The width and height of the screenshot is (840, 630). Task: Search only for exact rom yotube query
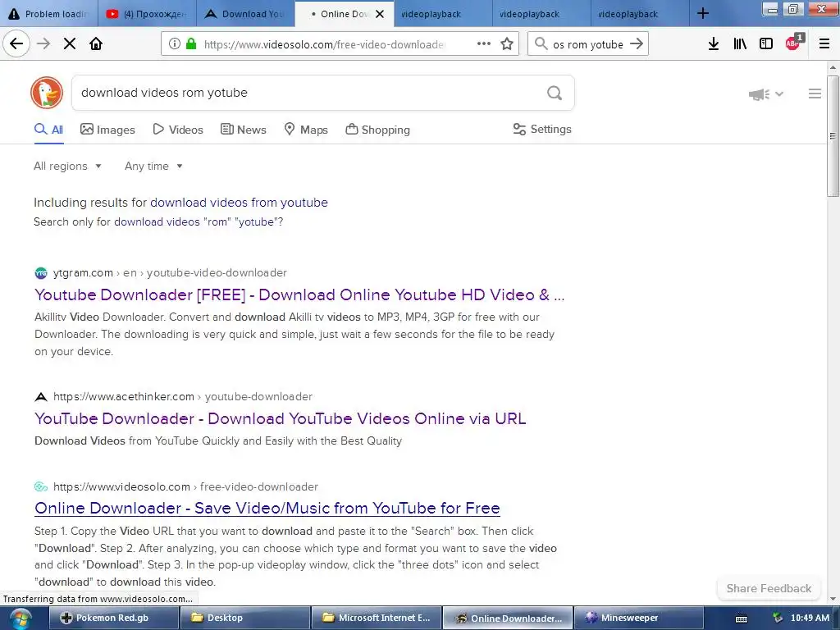197,221
